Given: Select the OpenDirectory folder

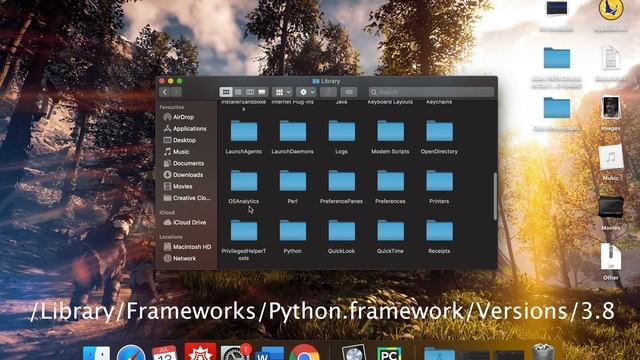Looking at the screenshot, I should point(439,131).
